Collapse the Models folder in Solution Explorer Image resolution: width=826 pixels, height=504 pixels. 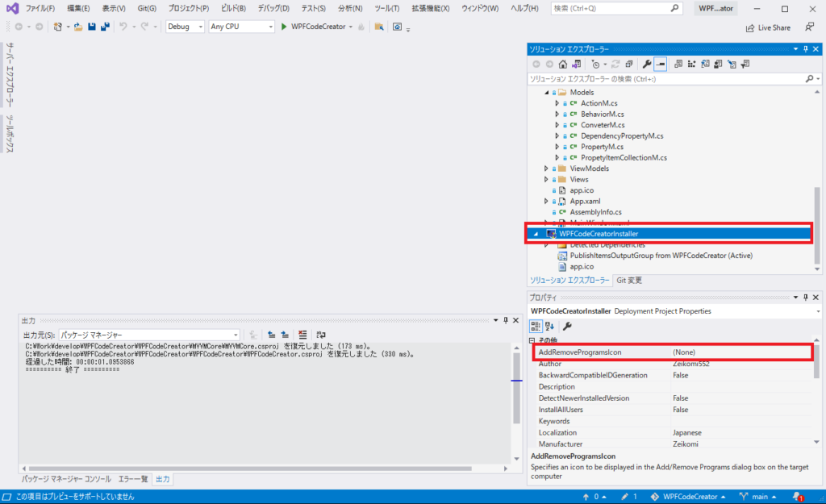(546, 92)
